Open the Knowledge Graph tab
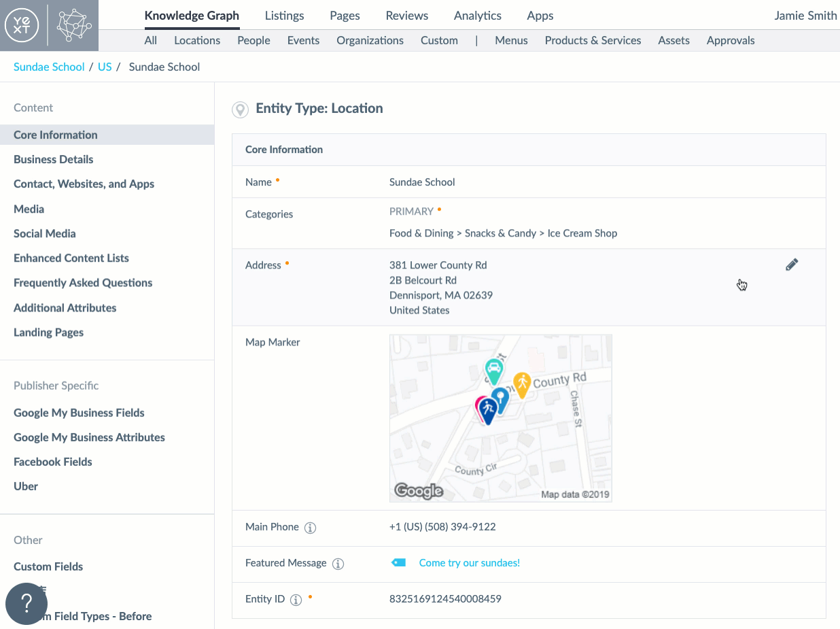The height and width of the screenshot is (629, 840). click(x=192, y=16)
